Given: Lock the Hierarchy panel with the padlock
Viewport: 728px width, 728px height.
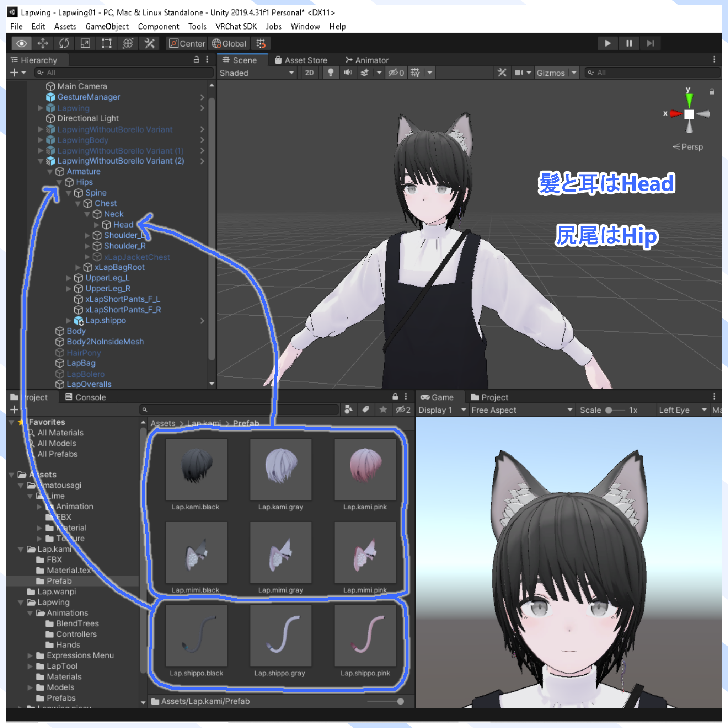Looking at the screenshot, I should coord(196,60).
